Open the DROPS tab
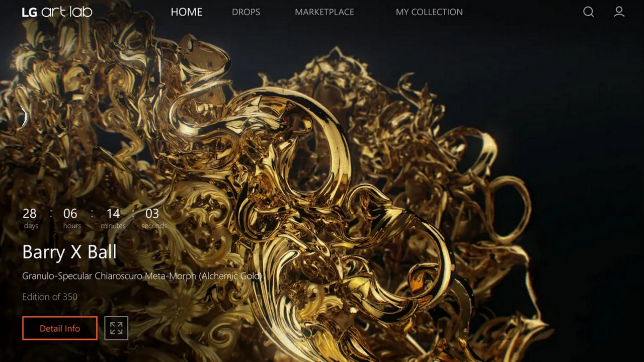Screen dimensions: 644x362 (x=246, y=12)
